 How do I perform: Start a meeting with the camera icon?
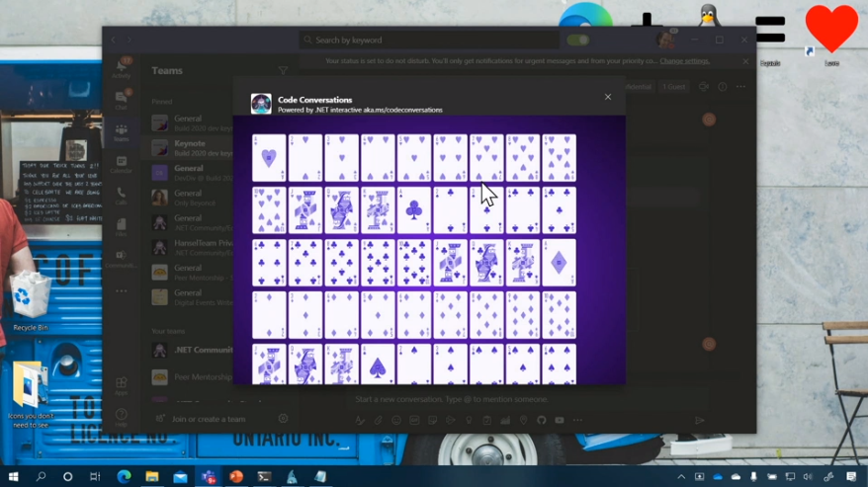tap(704, 87)
